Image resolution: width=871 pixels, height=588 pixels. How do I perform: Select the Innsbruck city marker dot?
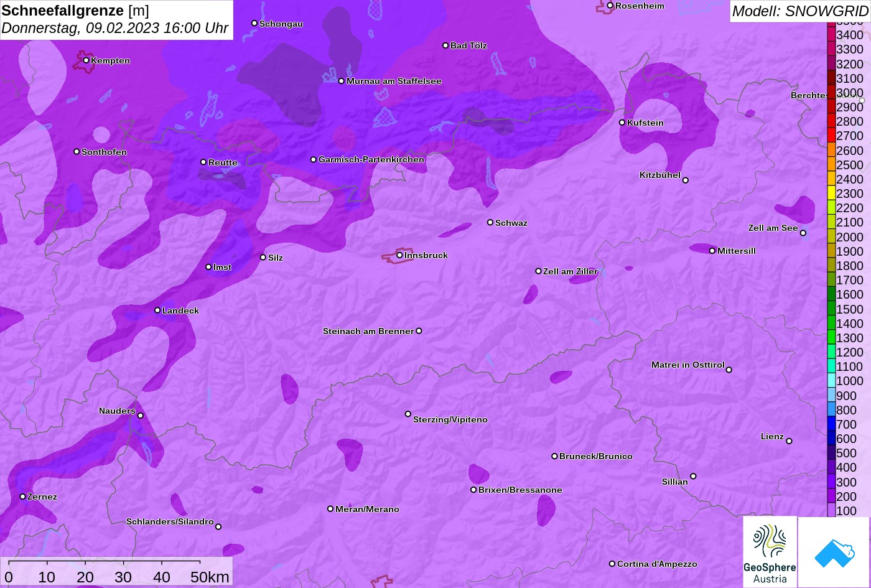pyautogui.click(x=399, y=255)
